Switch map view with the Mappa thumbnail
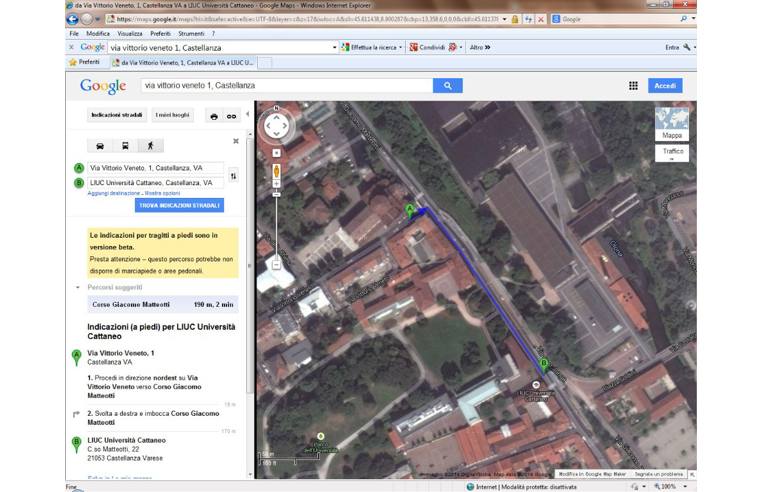The width and height of the screenshot is (764, 492). (671, 124)
